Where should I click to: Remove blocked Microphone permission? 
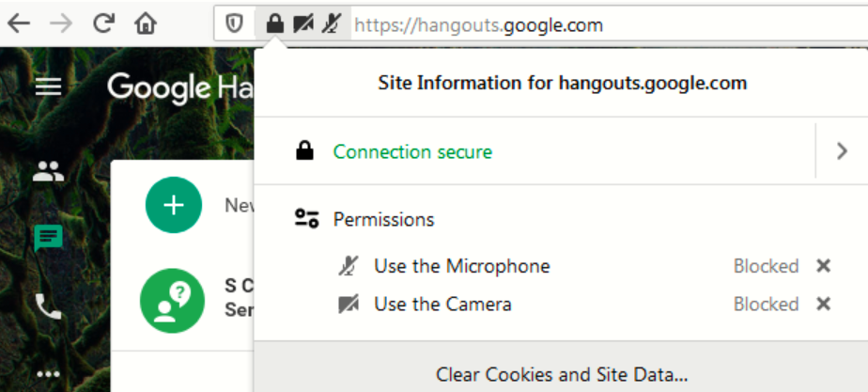(824, 266)
